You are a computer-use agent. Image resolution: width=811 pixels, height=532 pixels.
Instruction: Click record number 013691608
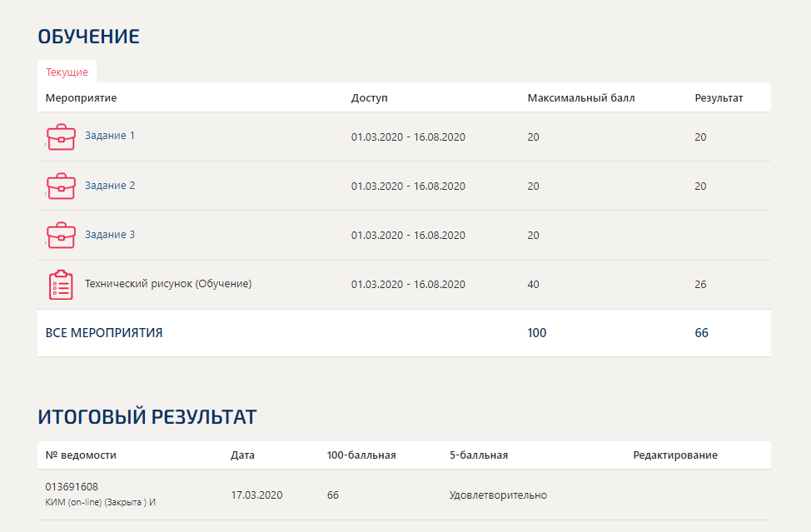tap(72, 486)
